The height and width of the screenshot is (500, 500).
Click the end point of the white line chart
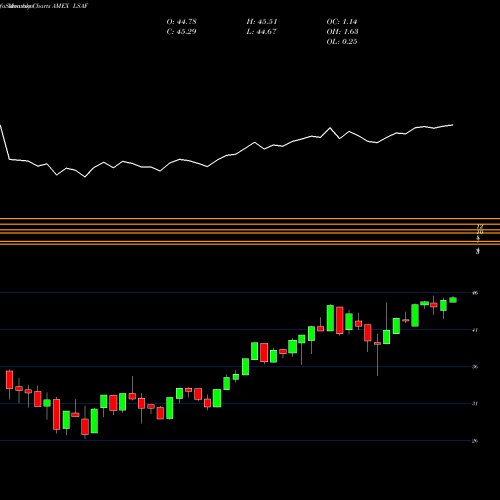pyautogui.click(x=453, y=125)
